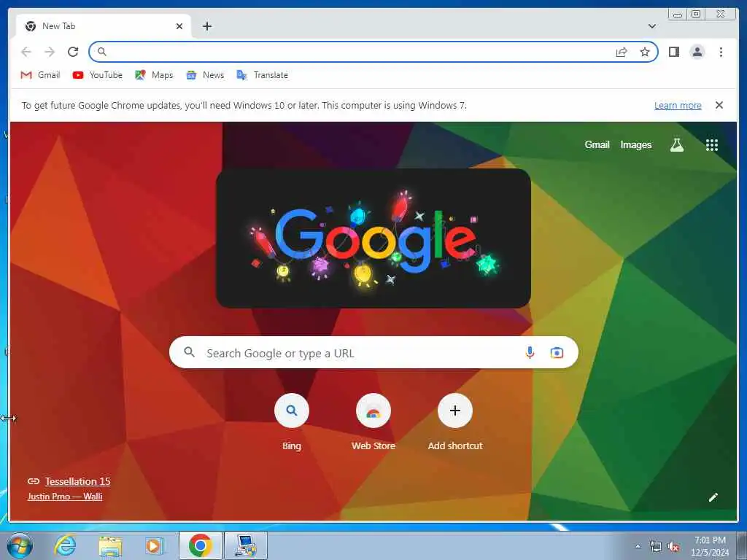Click the Chrome taskbar button
Image resolution: width=747 pixels, height=560 pixels.
pyautogui.click(x=201, y=545)
